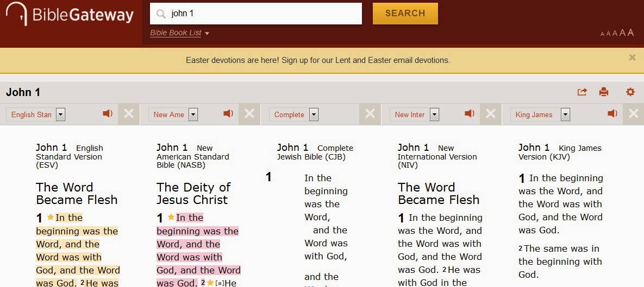Play audio for English Standard Version
The image size is (644, 287).
point(108,113)
